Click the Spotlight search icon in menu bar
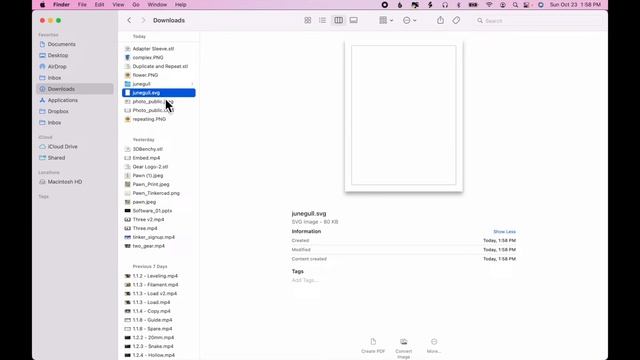The width and height of the screenshot is (640, 360). click(x=516, y=5)
